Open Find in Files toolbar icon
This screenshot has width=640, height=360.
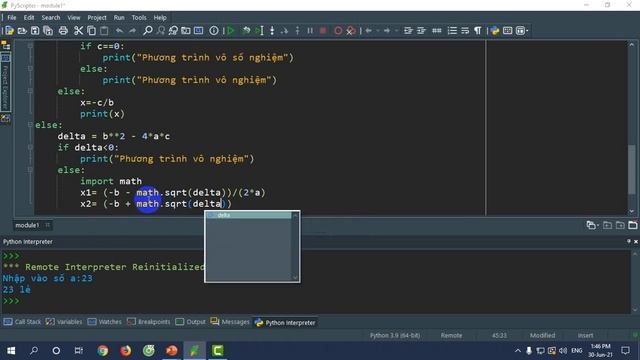pyautogui.click(x=186, y=31)
